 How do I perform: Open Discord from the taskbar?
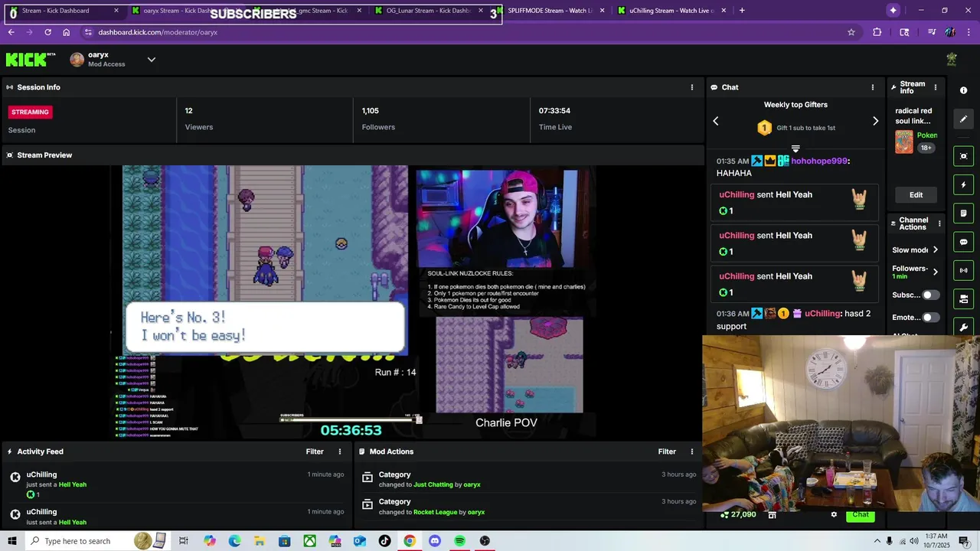tap(435, 541)
